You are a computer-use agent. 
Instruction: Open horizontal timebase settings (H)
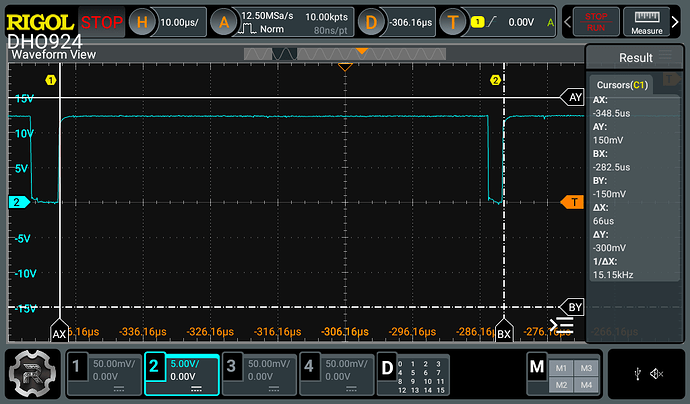pos(144,21)
